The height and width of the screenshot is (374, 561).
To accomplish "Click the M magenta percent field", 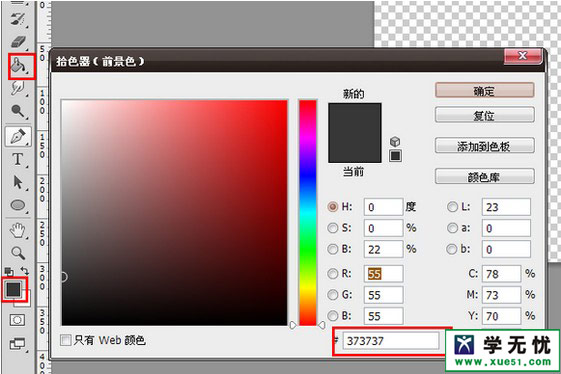I will 502,295.
